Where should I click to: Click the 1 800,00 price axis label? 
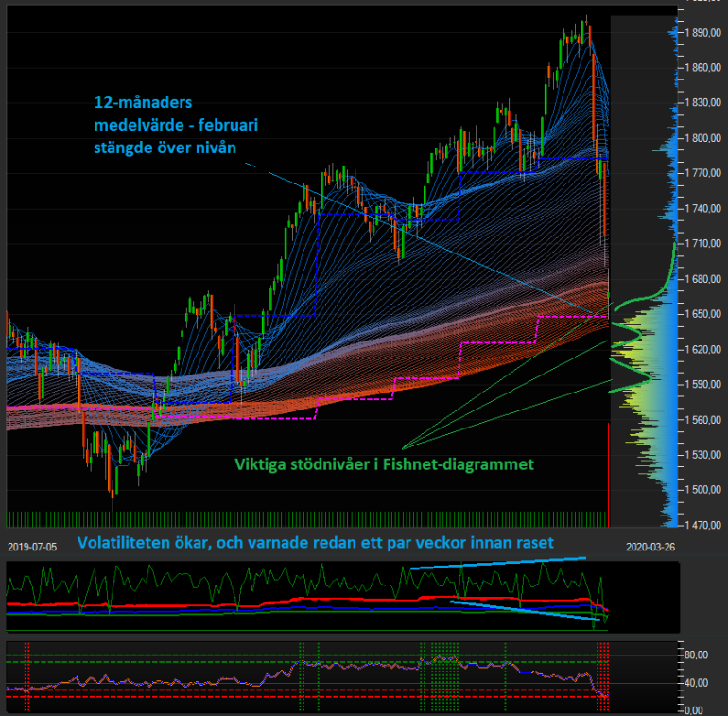coord(702,138)
